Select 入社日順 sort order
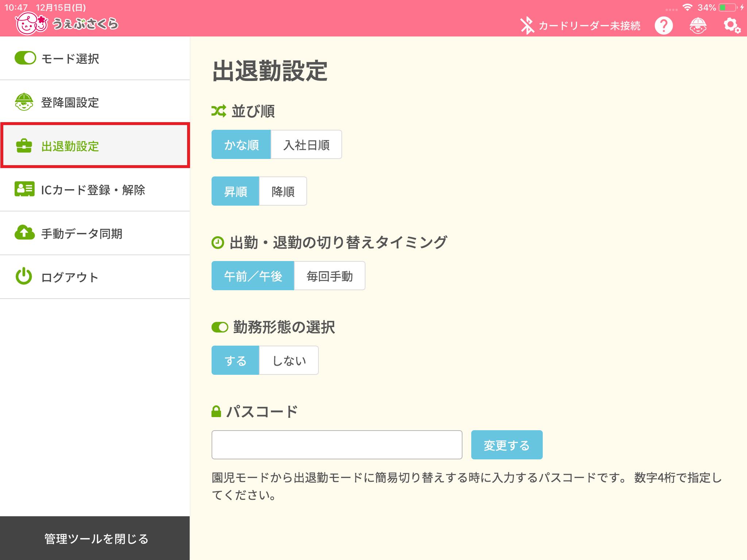 306,144
